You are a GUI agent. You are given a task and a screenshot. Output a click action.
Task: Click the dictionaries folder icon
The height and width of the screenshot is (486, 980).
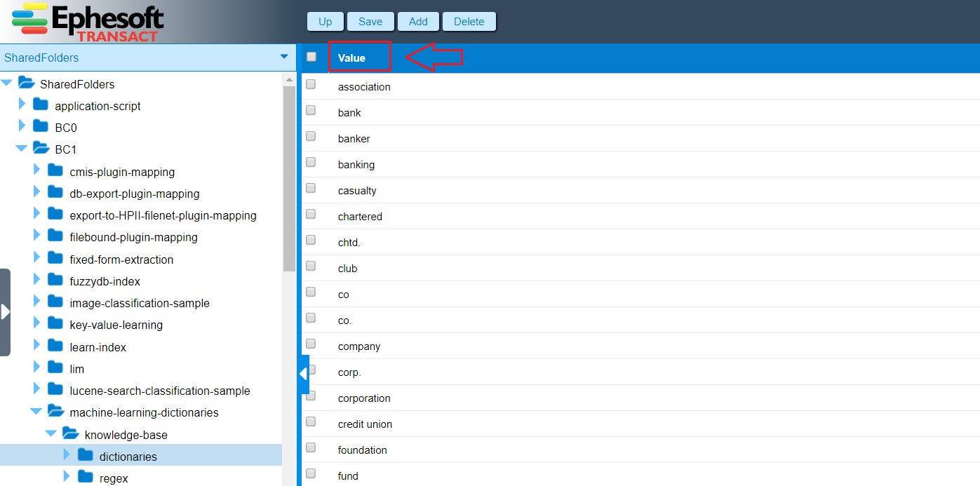coord(86,456)
